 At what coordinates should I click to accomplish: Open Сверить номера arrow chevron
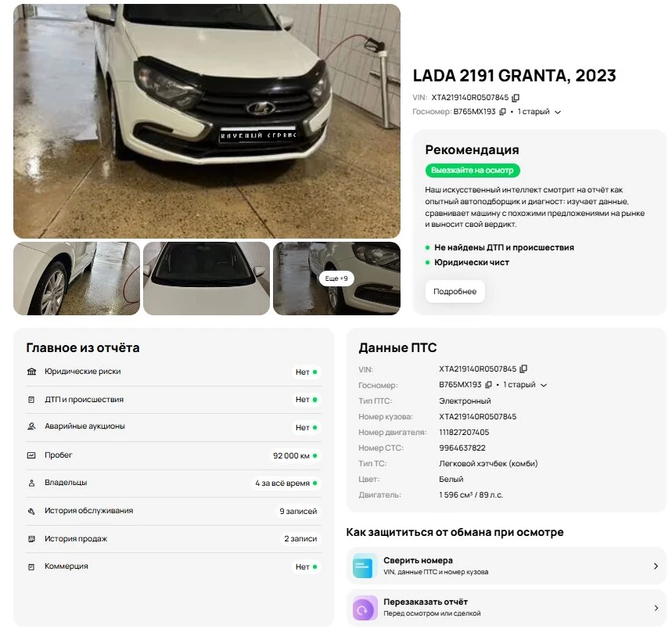coord(656,566)
